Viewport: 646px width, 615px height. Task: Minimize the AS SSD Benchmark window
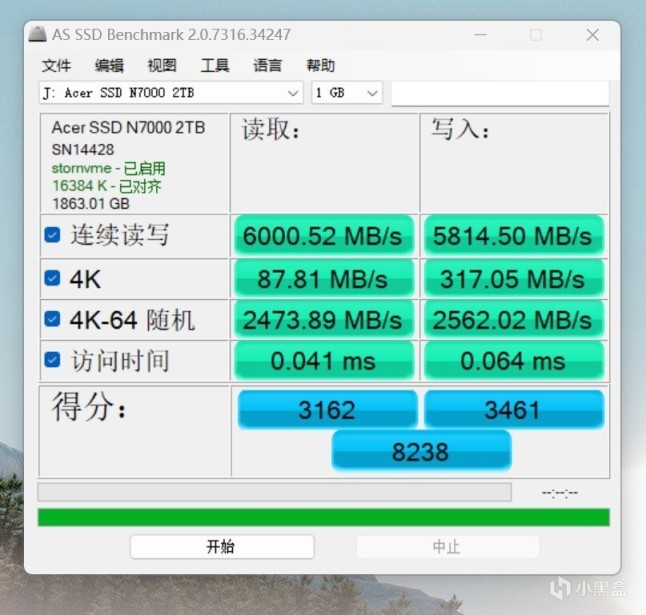point(480,35)
